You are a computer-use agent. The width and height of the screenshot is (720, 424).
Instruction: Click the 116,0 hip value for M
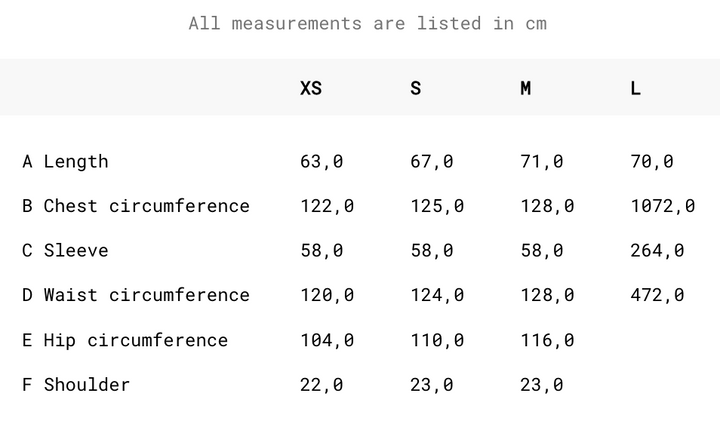click(x=547, y=340)
